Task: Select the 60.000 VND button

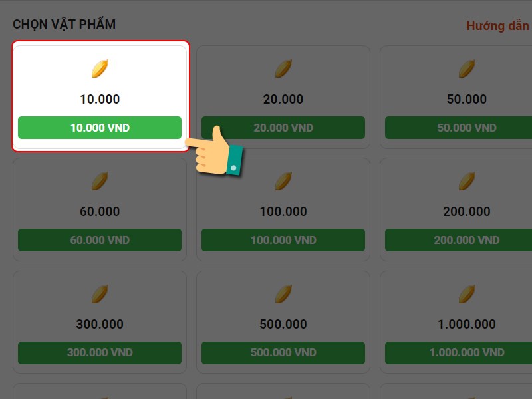Action: tap(100, 240)
